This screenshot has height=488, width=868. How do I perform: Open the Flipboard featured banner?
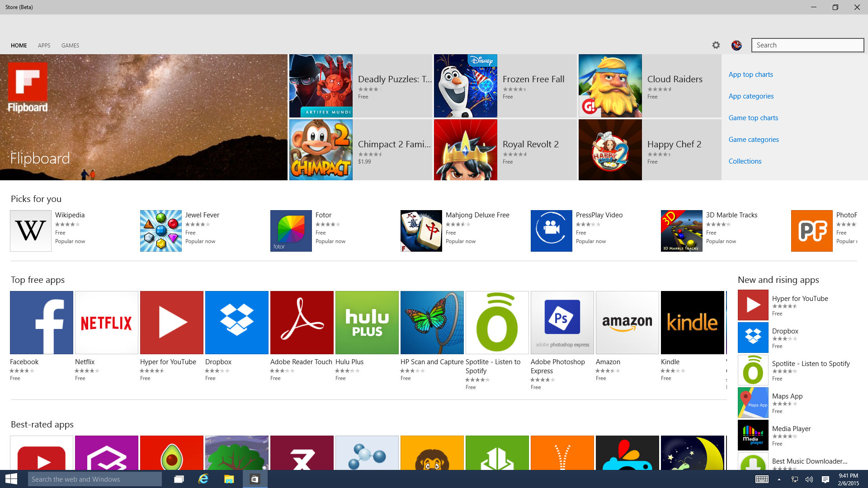[144, 117]
